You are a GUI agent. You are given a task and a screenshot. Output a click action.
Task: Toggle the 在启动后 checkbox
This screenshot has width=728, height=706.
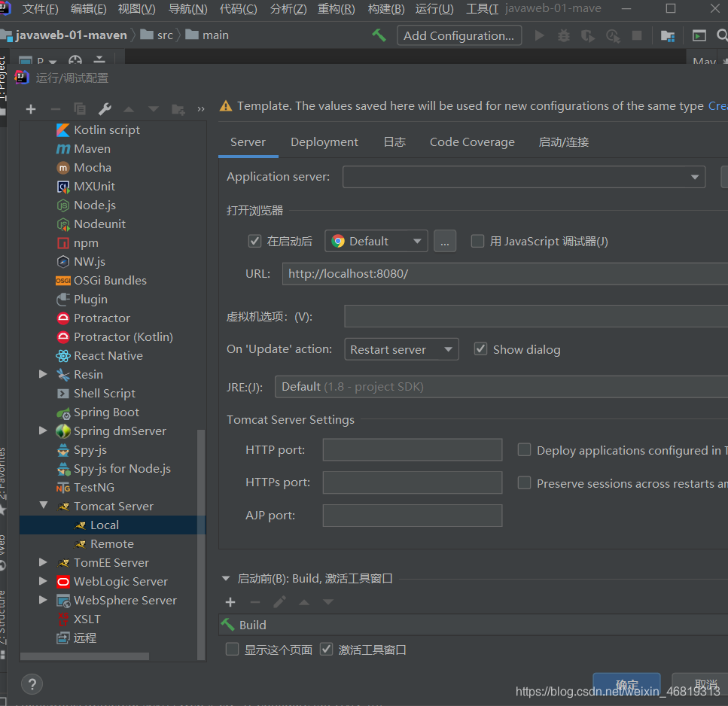tap(254, 241)
